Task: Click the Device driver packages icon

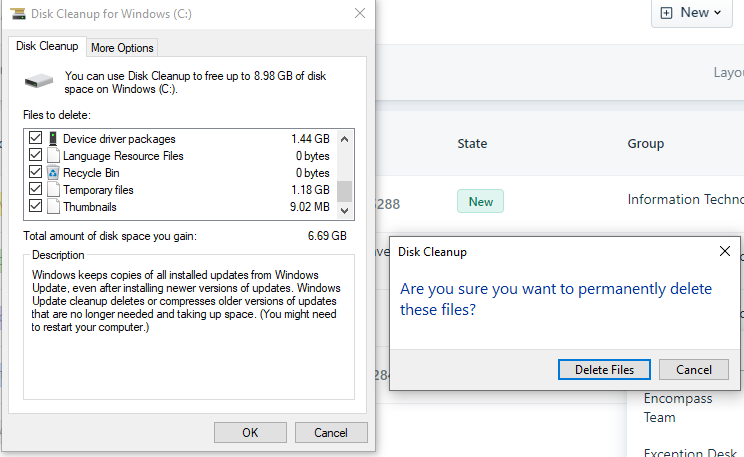Action: pos(53,139)
